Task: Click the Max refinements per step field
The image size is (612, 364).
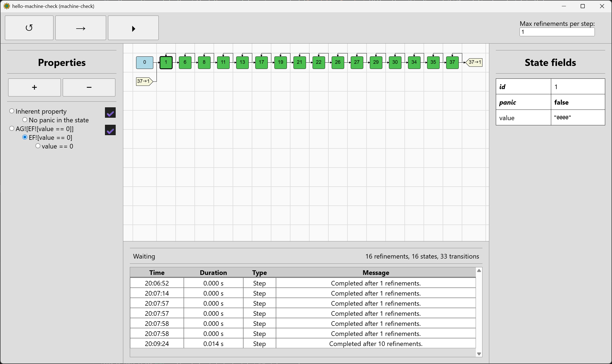Action: [557, 32]
